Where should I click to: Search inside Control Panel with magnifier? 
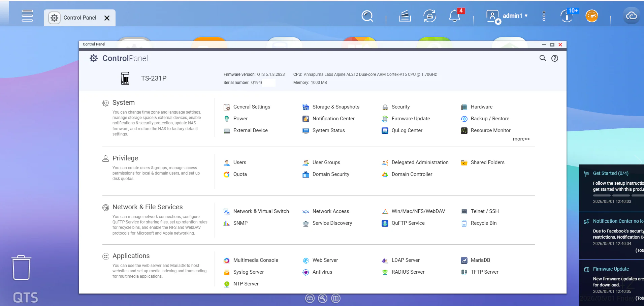pos(543,58)
